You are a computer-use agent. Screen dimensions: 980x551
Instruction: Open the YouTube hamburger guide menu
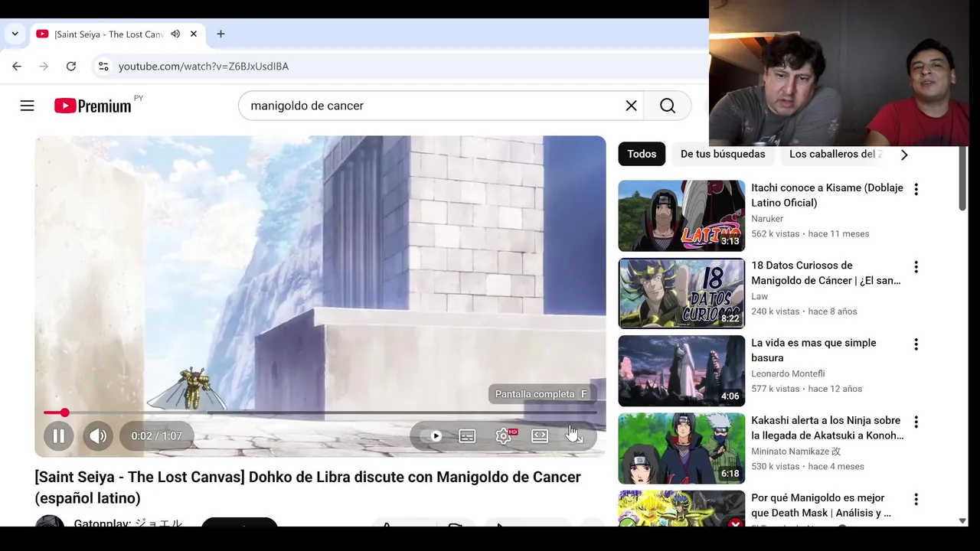[x=28, y=106]
